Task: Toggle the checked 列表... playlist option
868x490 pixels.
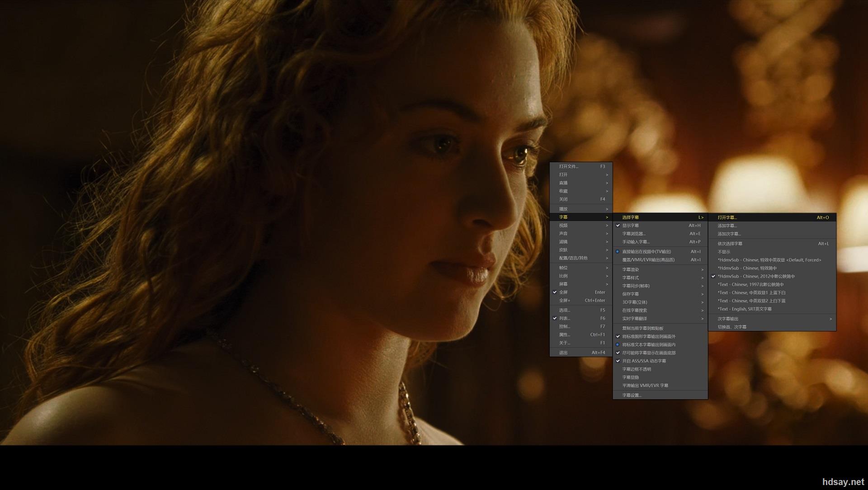Action: (x=581, y=318)
